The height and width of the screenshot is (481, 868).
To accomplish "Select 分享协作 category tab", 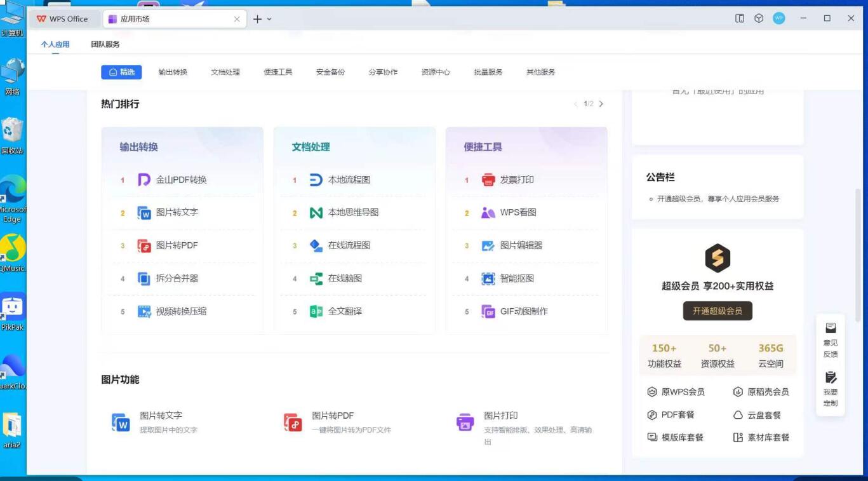I will click(383, 72).
